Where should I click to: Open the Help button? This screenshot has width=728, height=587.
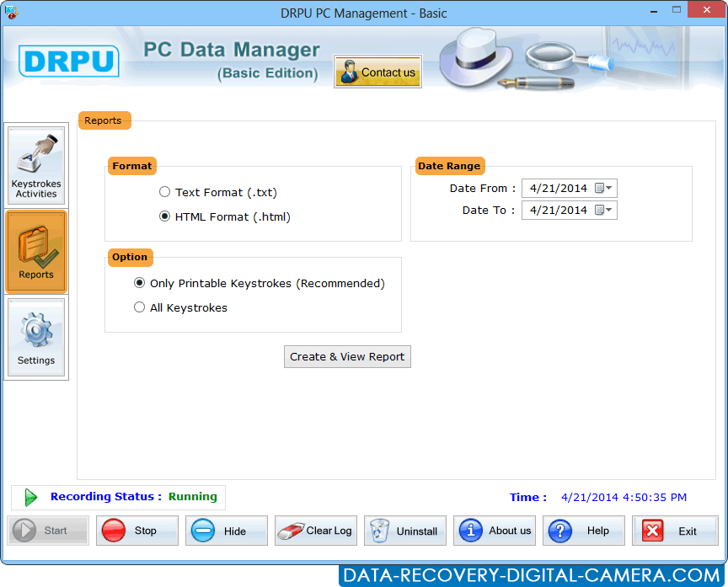click(584, 531)
